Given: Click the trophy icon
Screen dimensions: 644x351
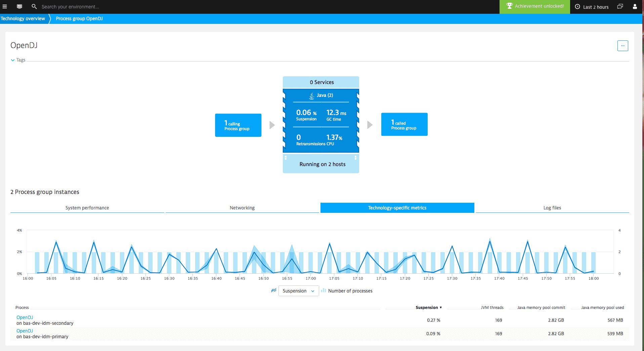Looking at the screenshot, I should pos(510,6).
